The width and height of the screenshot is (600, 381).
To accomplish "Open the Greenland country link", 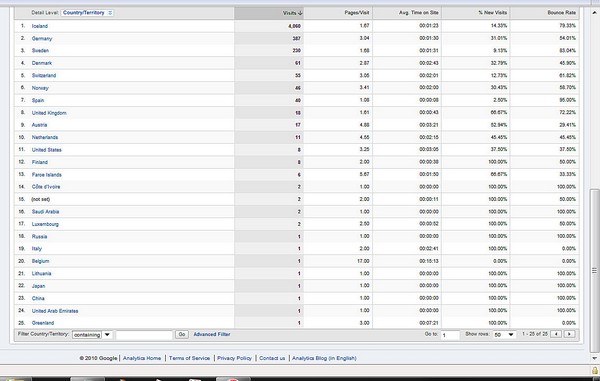I will (43, 323).
